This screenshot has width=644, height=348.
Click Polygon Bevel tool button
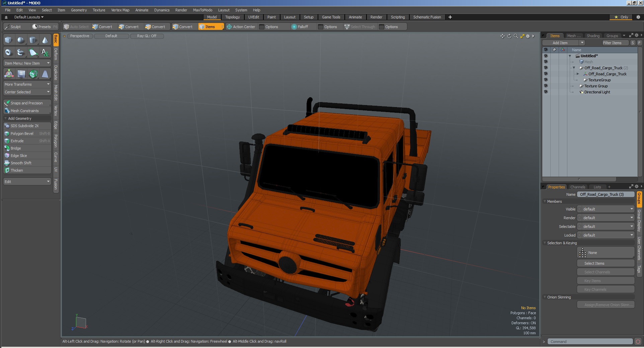pyautogui.click(x=27, y=134)
